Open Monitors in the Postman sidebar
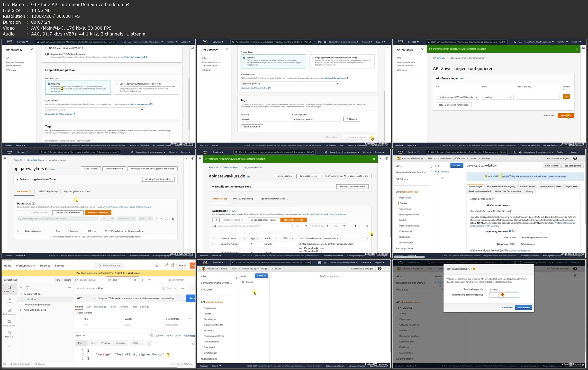This screenshot has height=370, width=588. click(x=9, y=334)
